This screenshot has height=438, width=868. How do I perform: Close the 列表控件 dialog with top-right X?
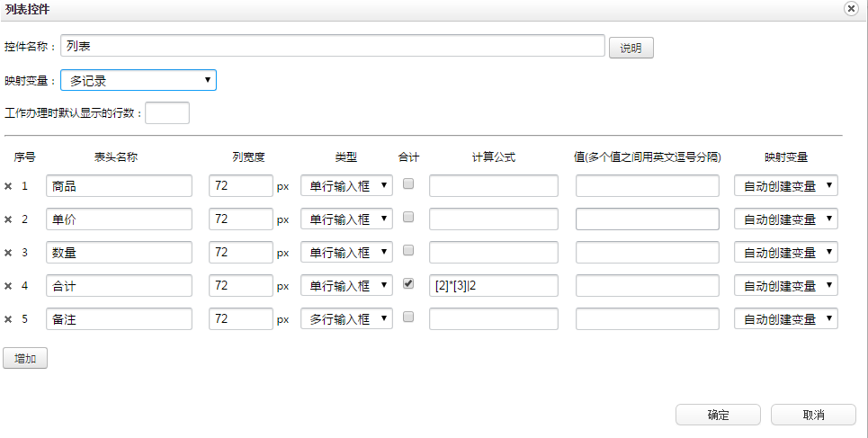pos(850,8)
